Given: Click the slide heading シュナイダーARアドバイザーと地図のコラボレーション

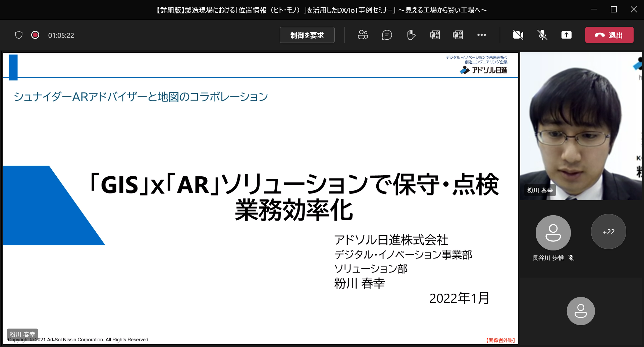Looking at the screenshot, I should click(141, 97).
